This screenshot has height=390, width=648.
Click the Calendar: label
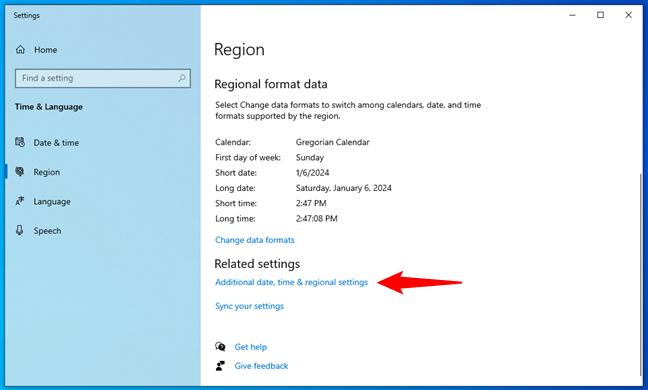click(233, 142)
